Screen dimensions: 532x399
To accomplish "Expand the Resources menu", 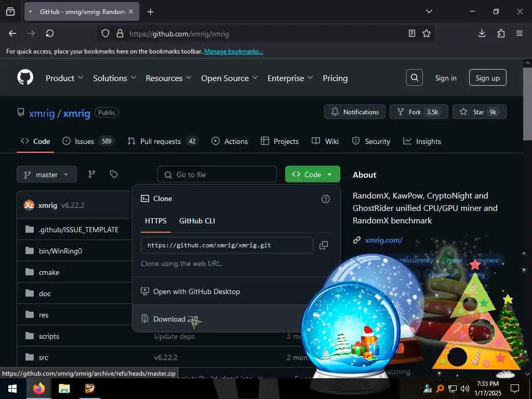I will (x=169, y=78).
